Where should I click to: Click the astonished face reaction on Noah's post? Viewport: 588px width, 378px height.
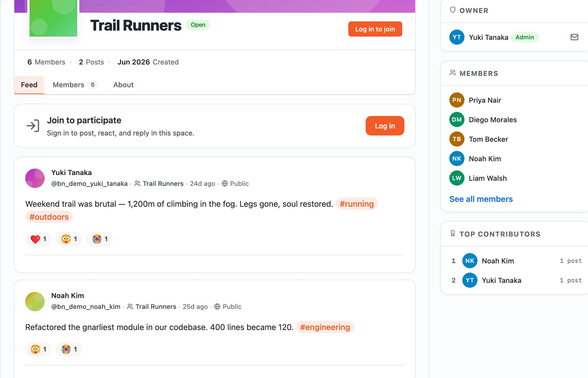pyautogui.click(x=38, y=349)
